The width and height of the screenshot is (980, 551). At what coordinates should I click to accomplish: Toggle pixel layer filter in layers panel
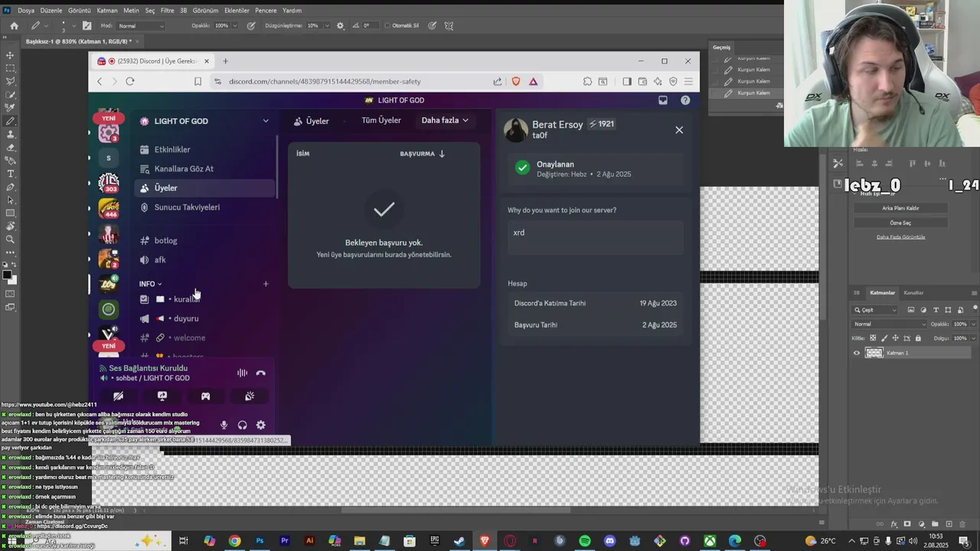(911, 310)
